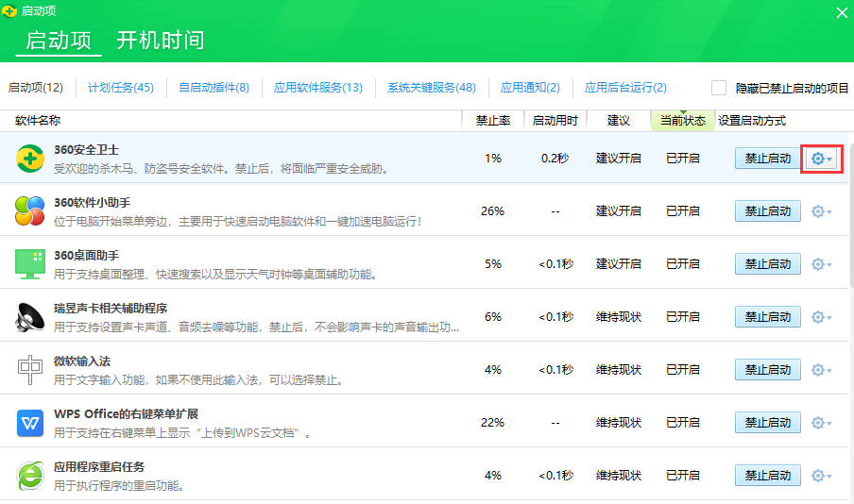Screen dimensions: 854x504
Task: Click the 瑞昱声卡 speaker icon
Action: pyautogui.click(x=30, y=317)
